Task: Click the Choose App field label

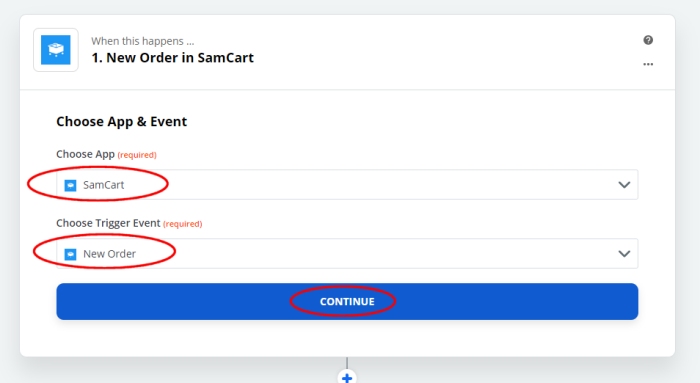Action: coord(85,154)
